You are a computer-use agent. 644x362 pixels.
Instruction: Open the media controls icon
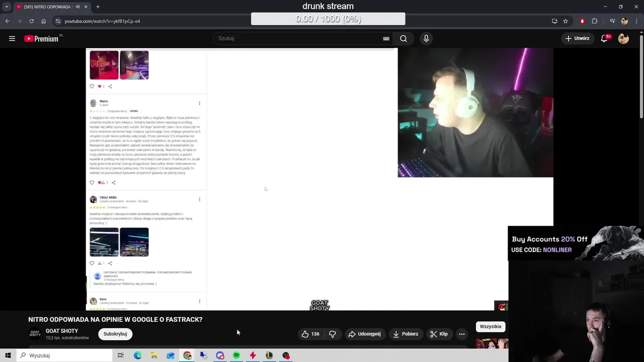click(x=612, y=21)
